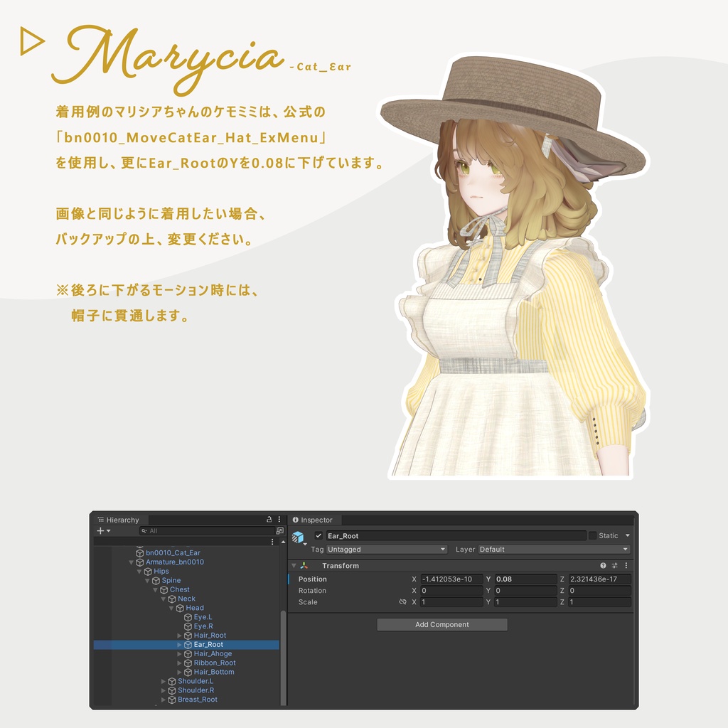Viewport: 728px width, 728px height.
Task: Click the Hierarchy vertical scrollbar thumb
Action: (x=283, y=658)
